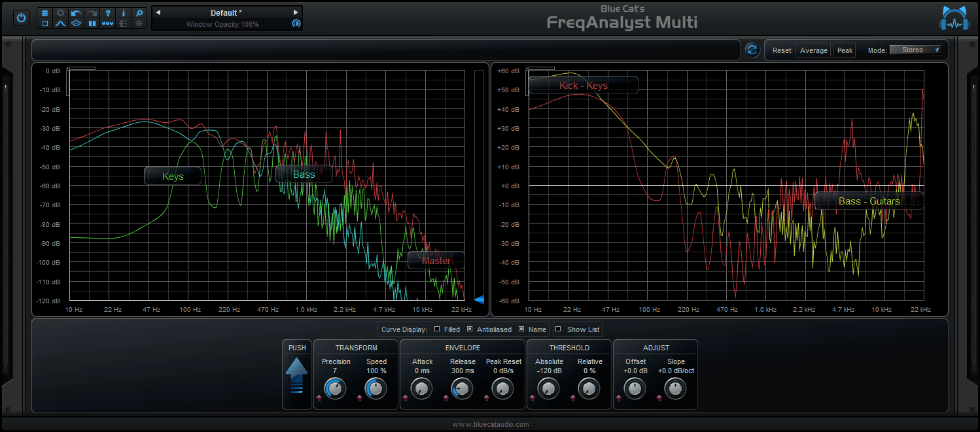Click the snowflake freeze icon
Viewport: 980px width, 432px height.
coord(139,24)
